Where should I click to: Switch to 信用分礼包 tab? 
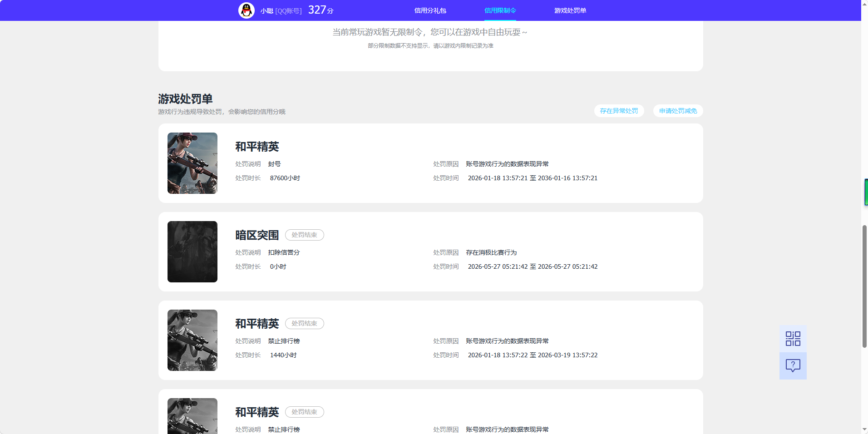[430, 10]
